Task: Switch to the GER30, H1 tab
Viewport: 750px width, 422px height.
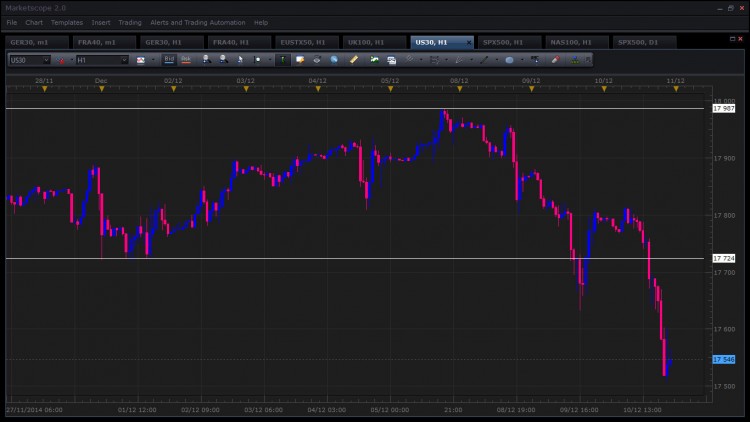Action: pos(172,42)
